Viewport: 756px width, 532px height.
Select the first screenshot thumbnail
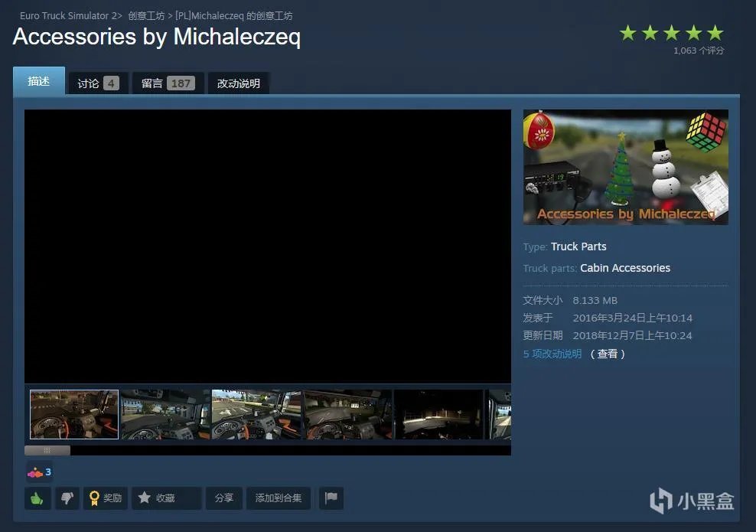point(74,414)
